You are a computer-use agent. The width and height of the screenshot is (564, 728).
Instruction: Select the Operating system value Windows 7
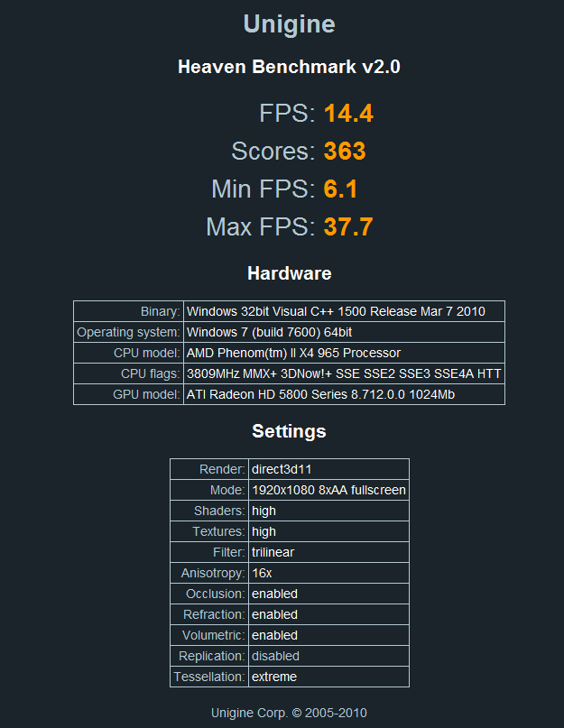[269, 332]
